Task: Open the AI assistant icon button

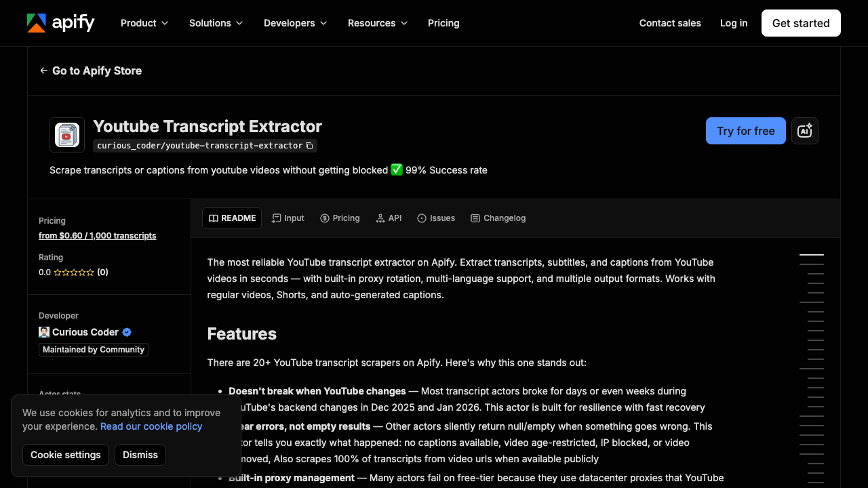Action: click(805, 131)
